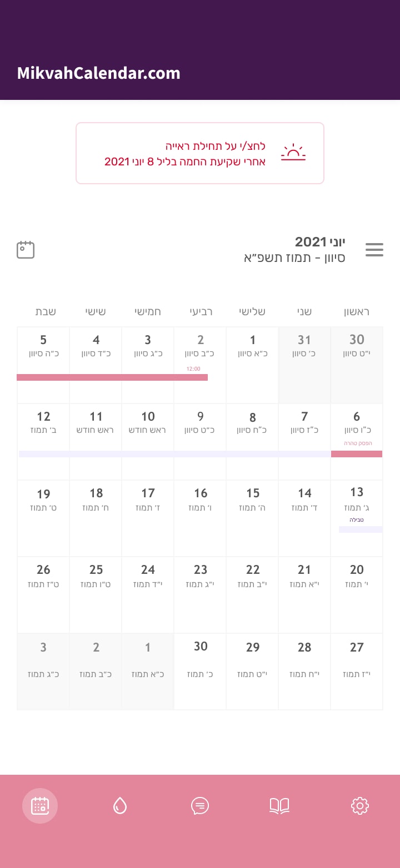The height and width of the screenshot is (868, 400).
Task: Select the calendar tab in bottom bar
Action: click(40, 805)
